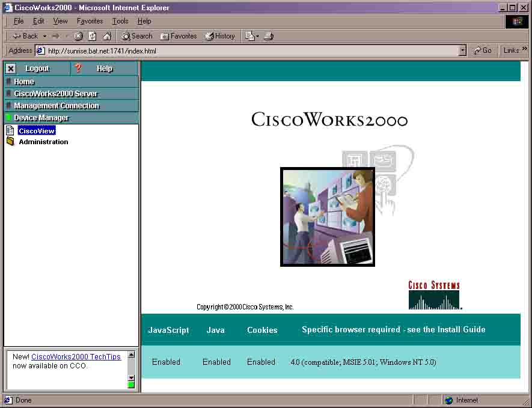532x408 pixels.
Task: Open the CiscoWorks2000 TechTips link
Action: tap(76, 357)
